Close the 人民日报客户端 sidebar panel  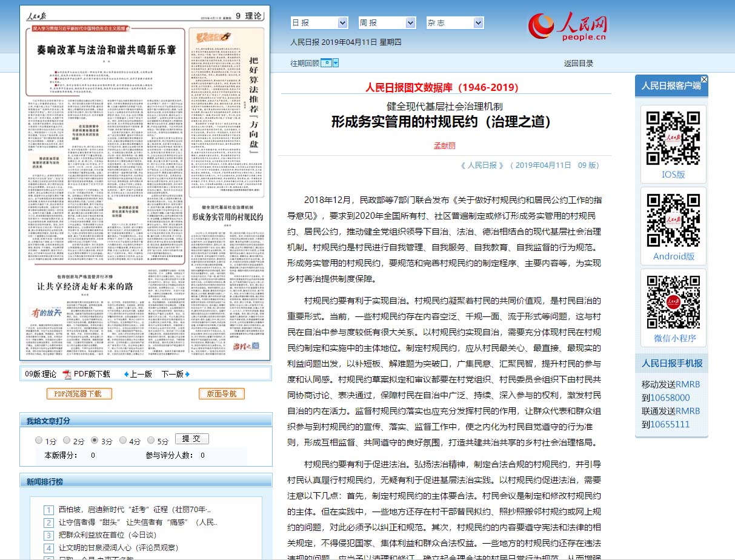tap(704, 79)
